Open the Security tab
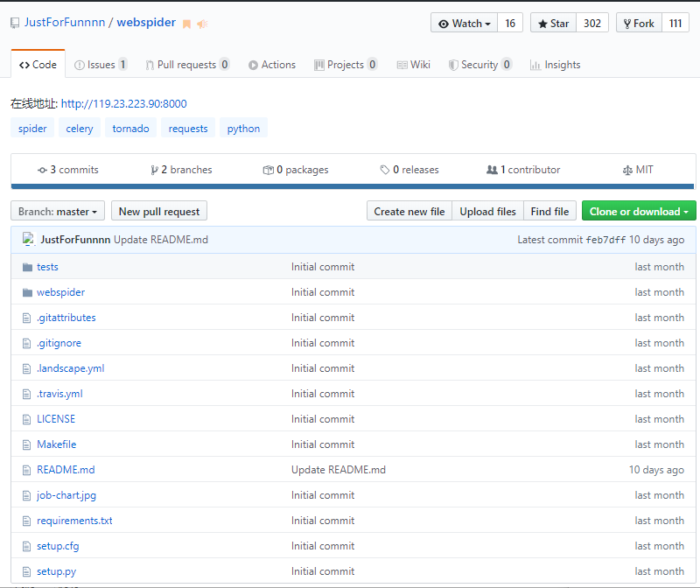The height and width of the screenshot is (588, 700). (480, 65)
